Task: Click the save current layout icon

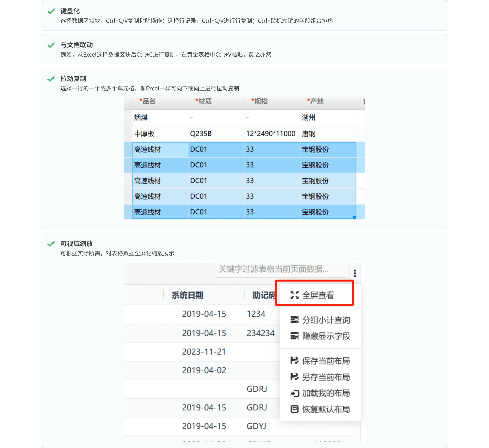Action: tap(294, 361)
